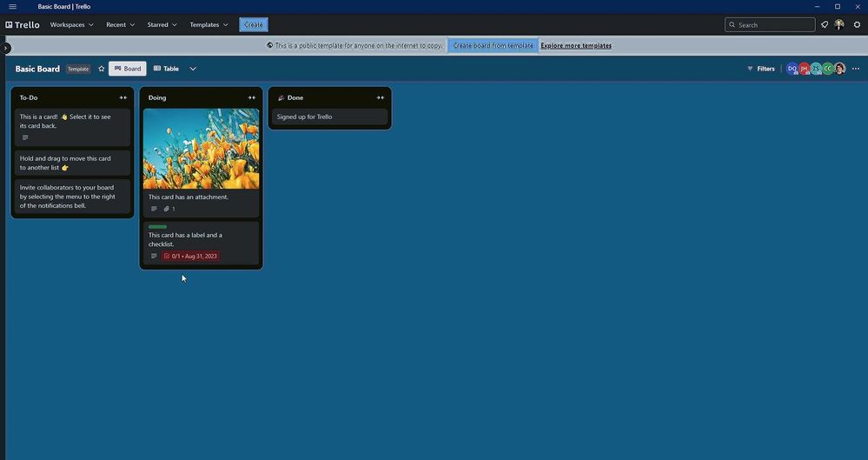Click the Create button

pyautogui.click(x=254, y=25)
